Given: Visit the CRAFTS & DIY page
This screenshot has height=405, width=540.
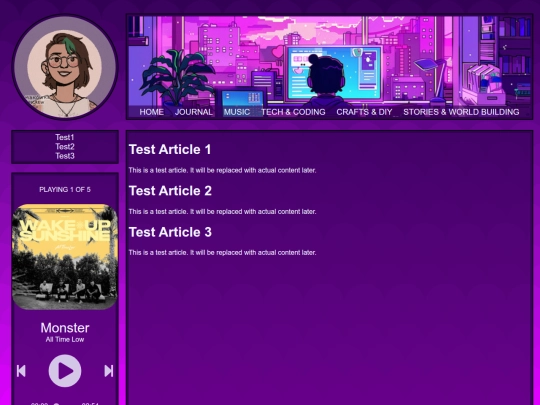Looking at the screenshot, I should tap(364, 112).
